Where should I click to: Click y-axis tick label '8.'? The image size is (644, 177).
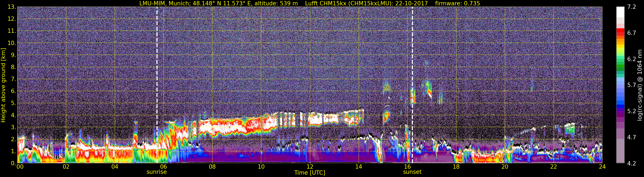(x=13, y=67)
